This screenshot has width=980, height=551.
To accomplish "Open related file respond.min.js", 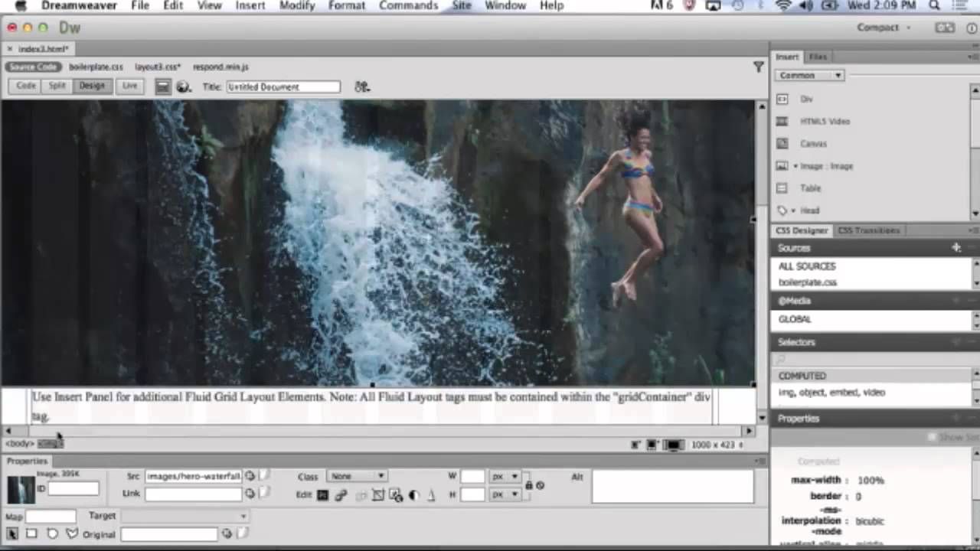I will (220, 67).
